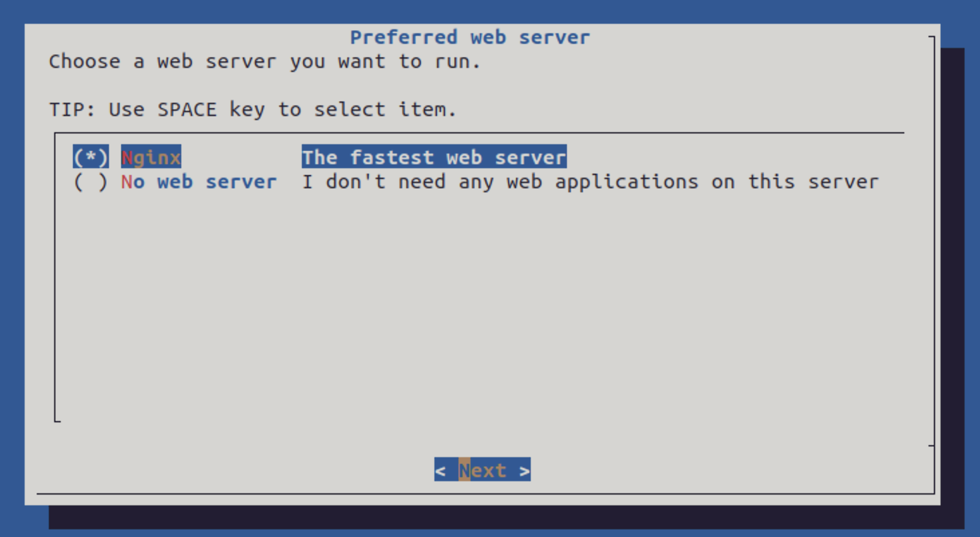Click 'The fastest web server' description
Image resolution: width=980 pixels, height=537 pixels.
pyautogui.click(x=434, y=157)
